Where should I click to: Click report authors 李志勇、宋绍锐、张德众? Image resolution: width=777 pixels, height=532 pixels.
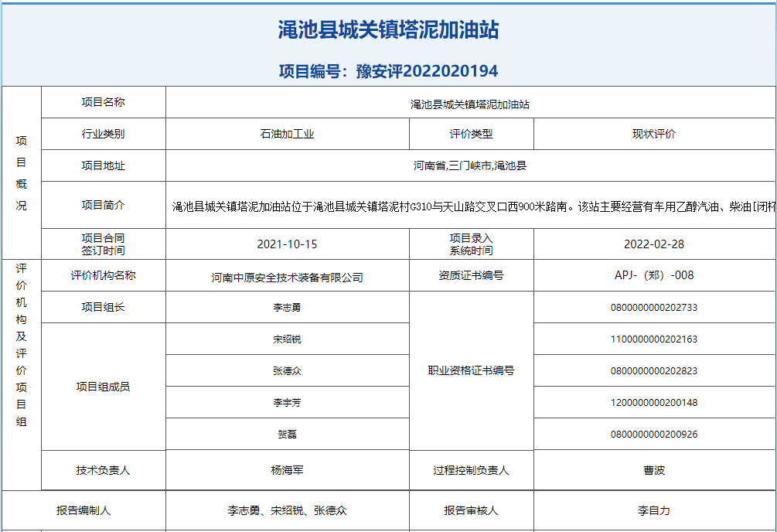287,510
